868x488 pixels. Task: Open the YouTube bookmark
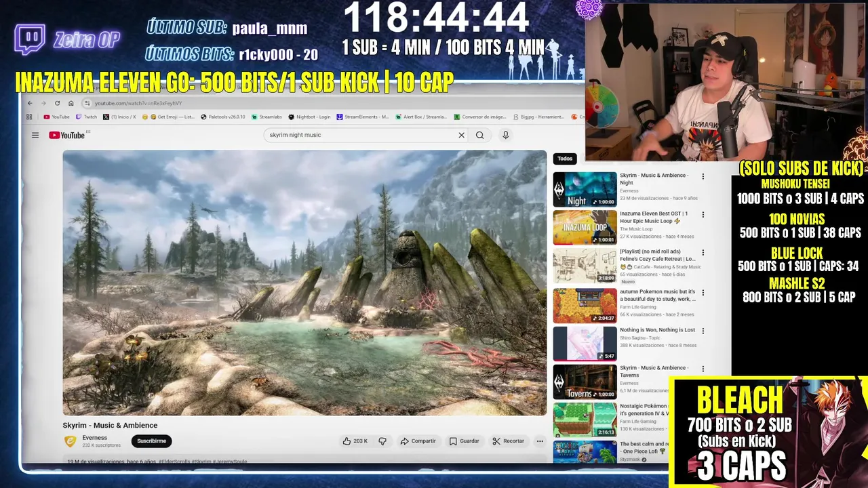pos(56,117)
